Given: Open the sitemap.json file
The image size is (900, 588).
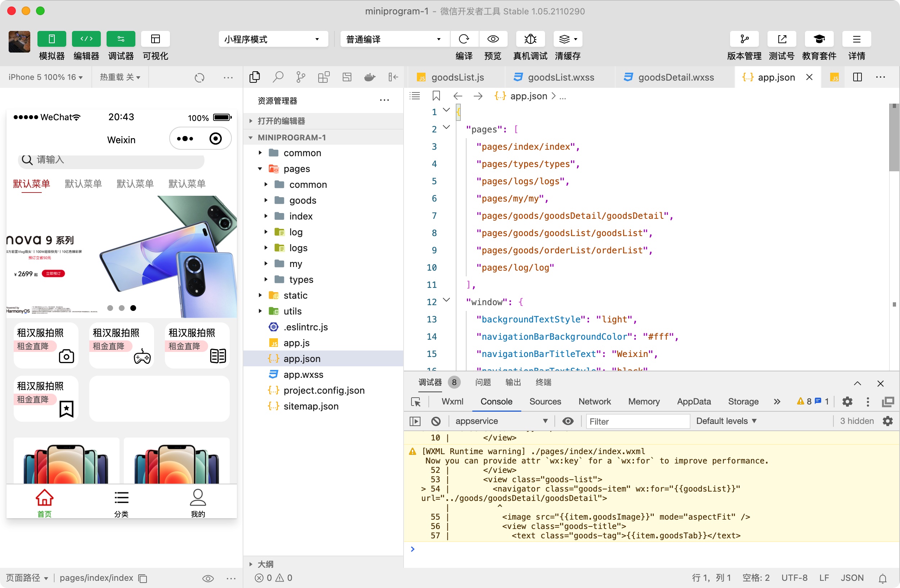Looking at the screenshot, I should click(x=324, y=406).
